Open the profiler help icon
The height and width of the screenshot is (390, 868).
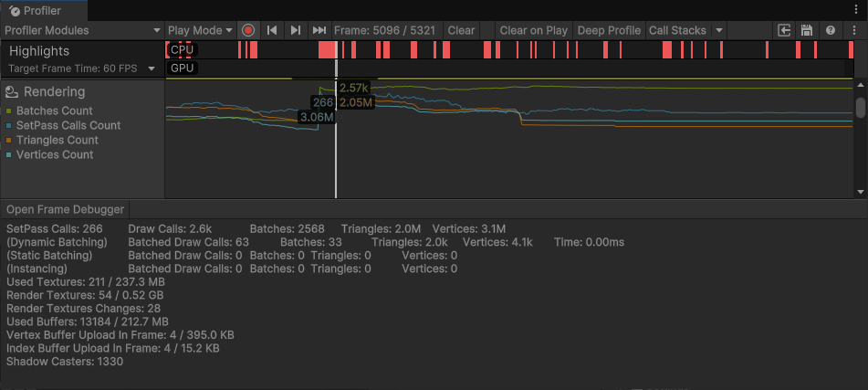coord(830,30)
